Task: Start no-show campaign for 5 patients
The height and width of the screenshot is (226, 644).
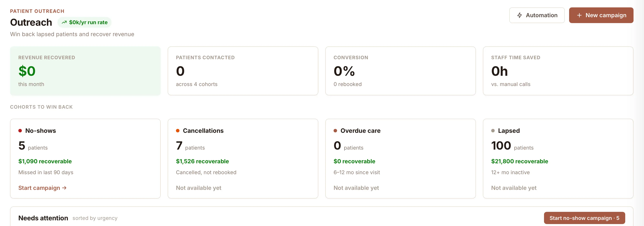Action: click(584, 218)
